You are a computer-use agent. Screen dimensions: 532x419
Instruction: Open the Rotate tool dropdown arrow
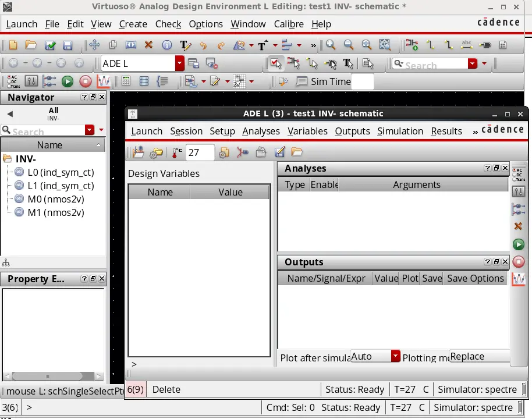tap(251, 45)
